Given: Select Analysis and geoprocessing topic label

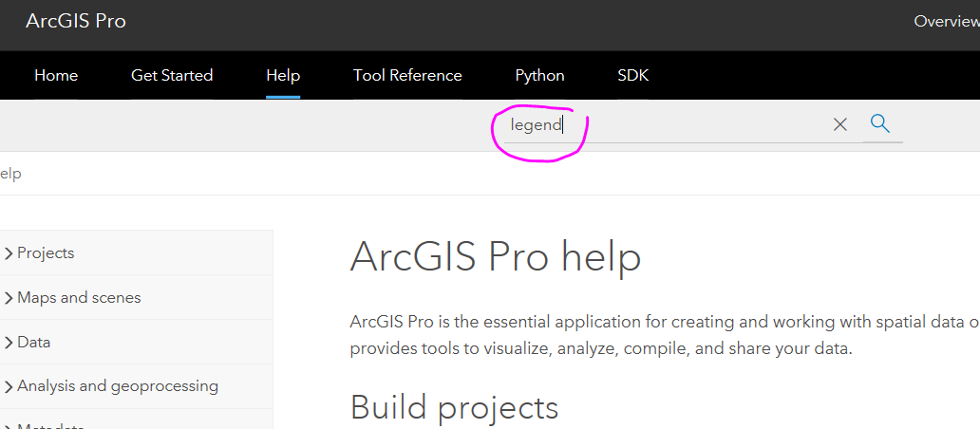Looking at the screenshot, I should point(118,386).
